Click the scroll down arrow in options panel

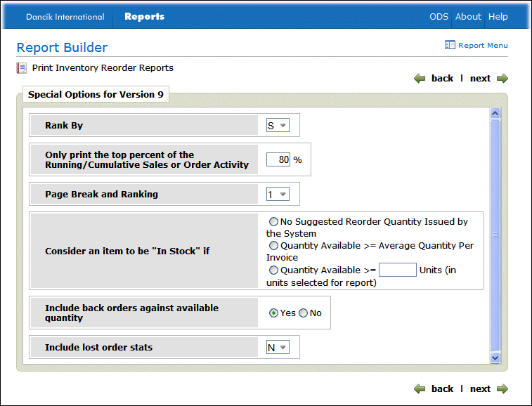(495, 358)
